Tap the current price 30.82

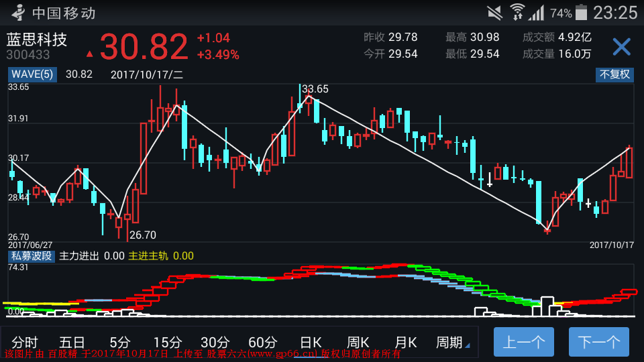pyautogui.click(x=144, y=47)
